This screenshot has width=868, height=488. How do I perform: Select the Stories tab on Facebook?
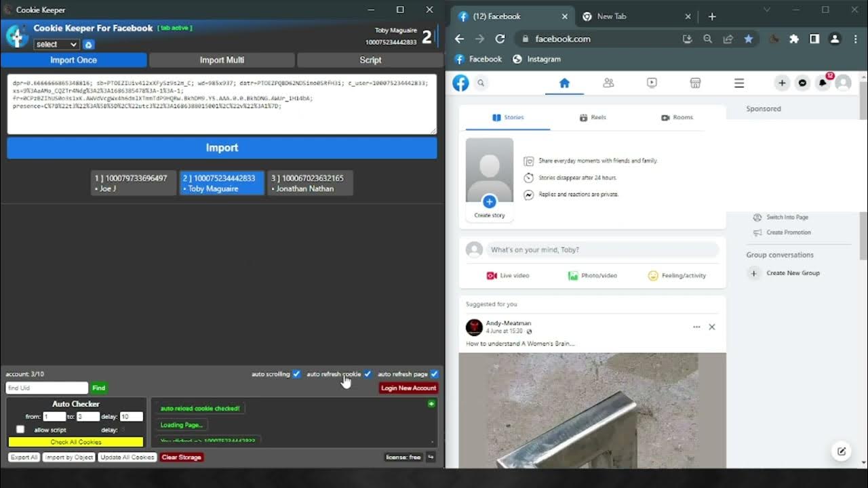point(507,117)
